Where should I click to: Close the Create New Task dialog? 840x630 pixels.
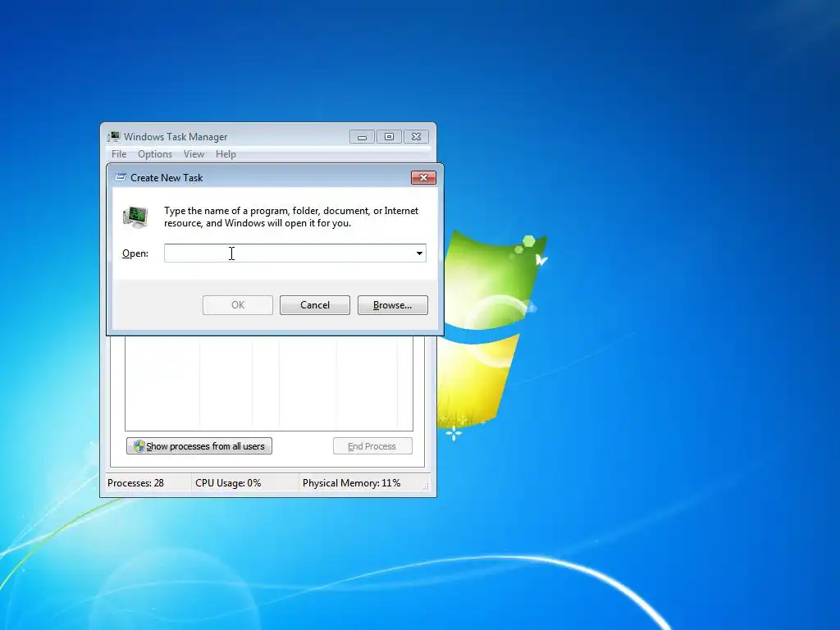click(x=423, y=178)
